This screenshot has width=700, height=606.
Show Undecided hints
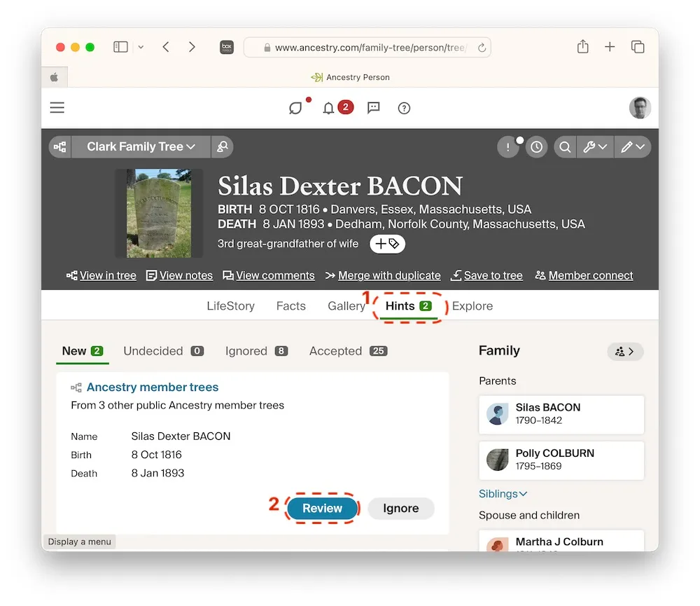163,351
